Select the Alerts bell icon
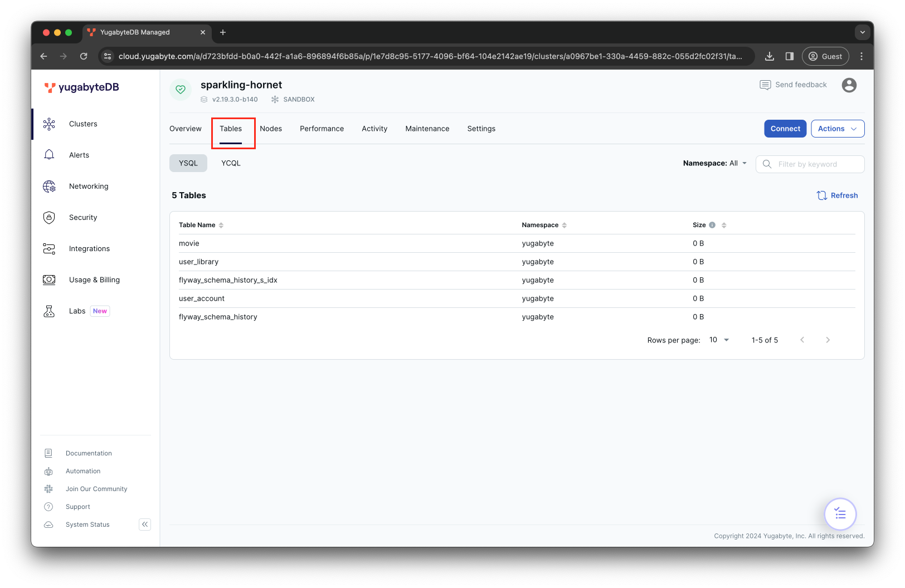The image size is (905, 588). pos(49,155)
